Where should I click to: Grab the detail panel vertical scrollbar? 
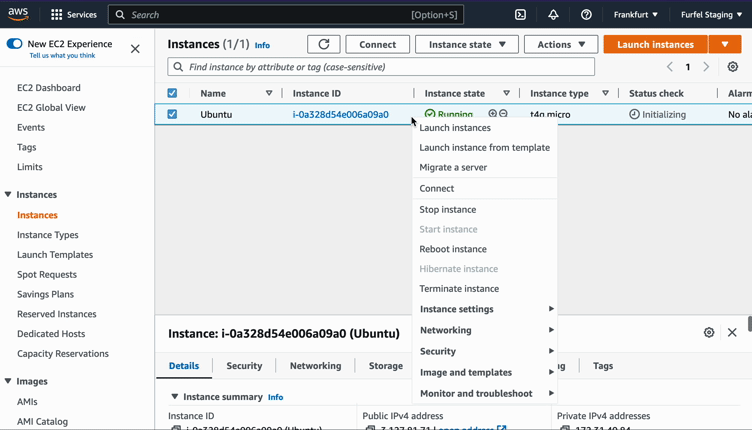pos(750,324)
